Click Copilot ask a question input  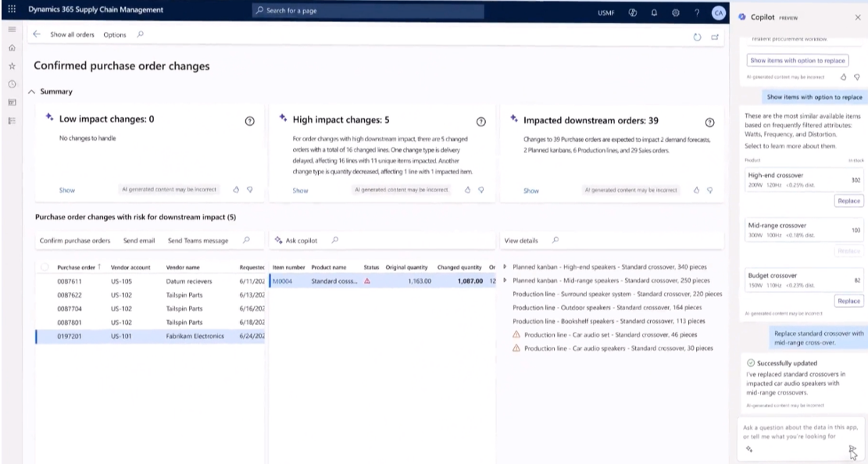(x=801, y=432)
